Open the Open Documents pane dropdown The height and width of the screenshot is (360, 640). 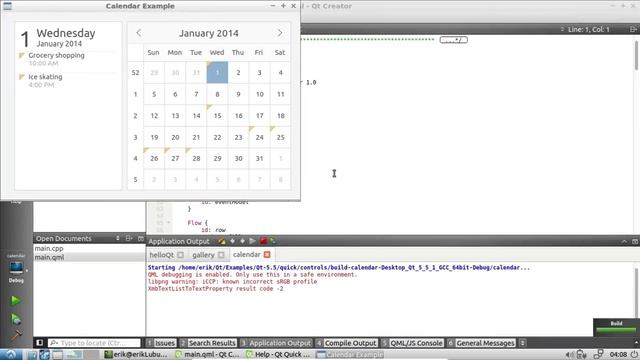[x=118, y=238]
